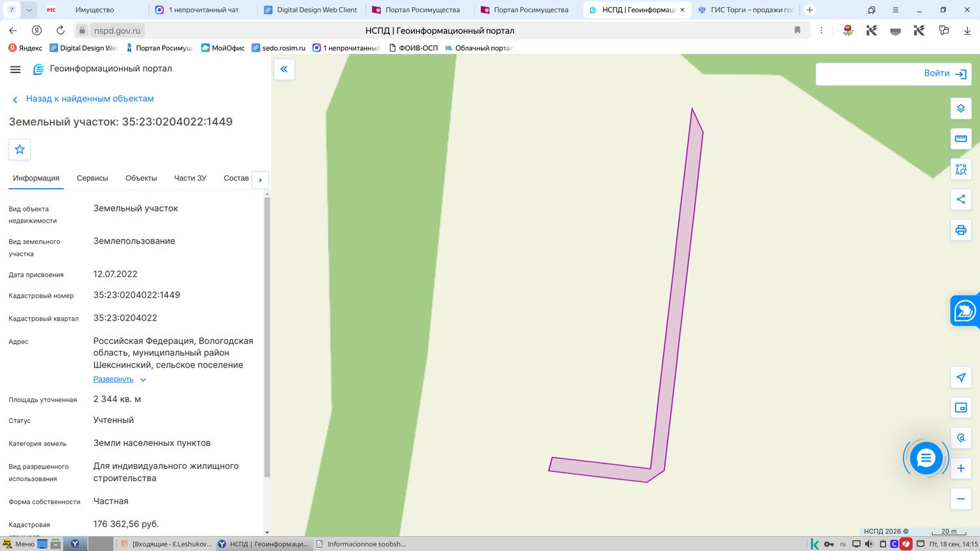This screenshot has width=980, height=551.
Task: Open the browser tab list dropdown
Action: point(29,10)
